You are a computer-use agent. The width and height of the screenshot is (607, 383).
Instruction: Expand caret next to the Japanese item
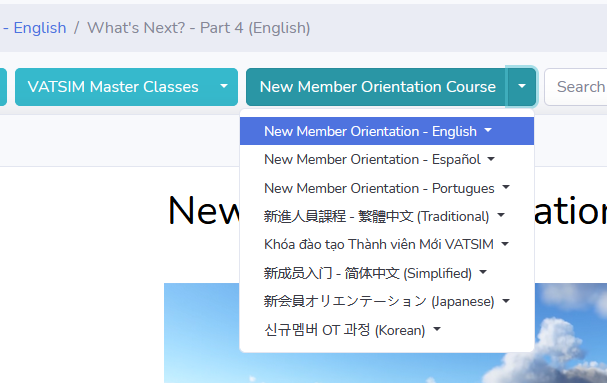point(506,301)
